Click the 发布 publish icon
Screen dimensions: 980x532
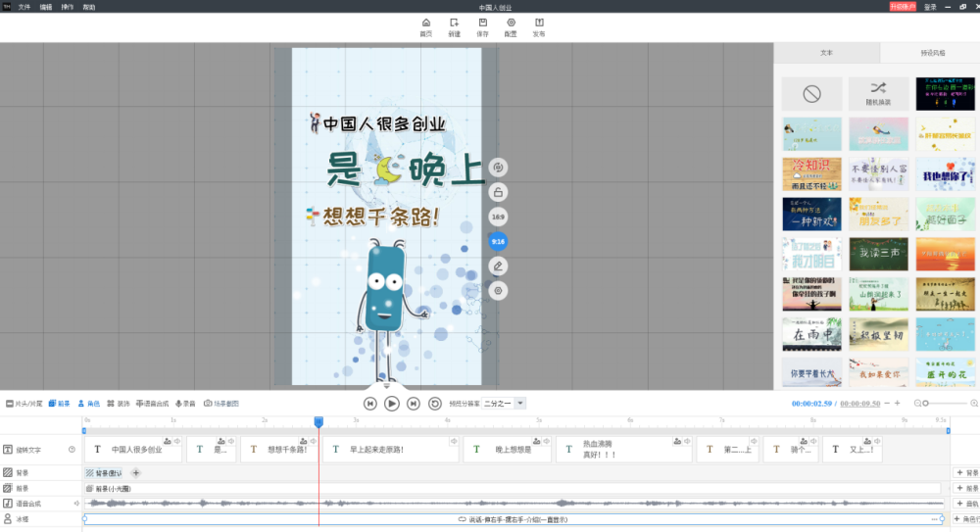point(539,26)
